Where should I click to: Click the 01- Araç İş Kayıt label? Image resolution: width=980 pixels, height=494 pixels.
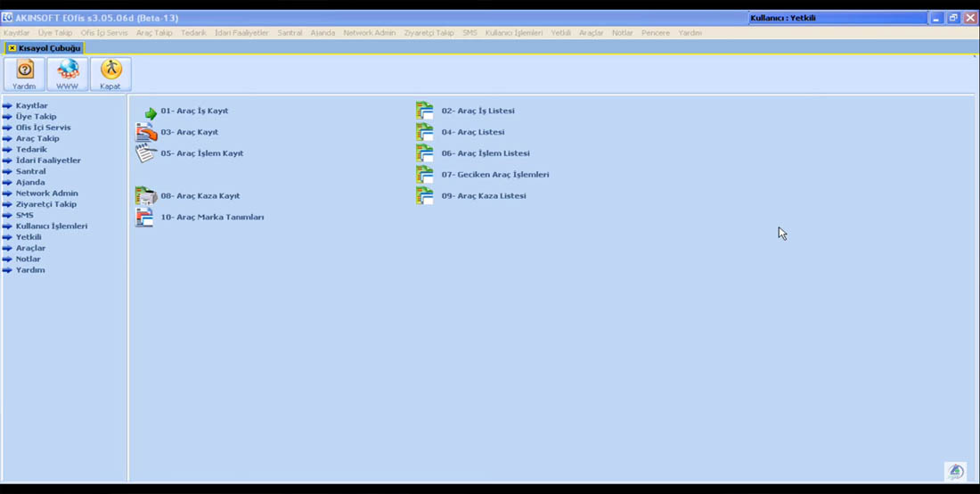194,111
